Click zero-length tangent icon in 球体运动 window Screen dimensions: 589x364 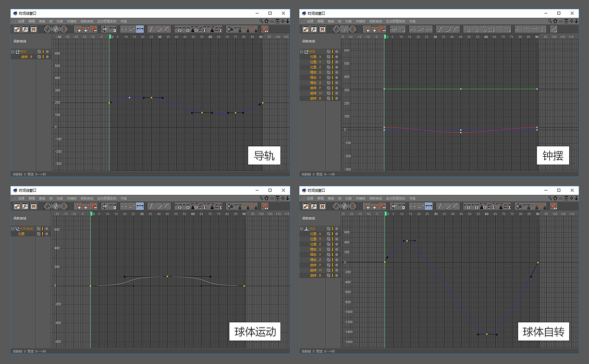point(113,206)
